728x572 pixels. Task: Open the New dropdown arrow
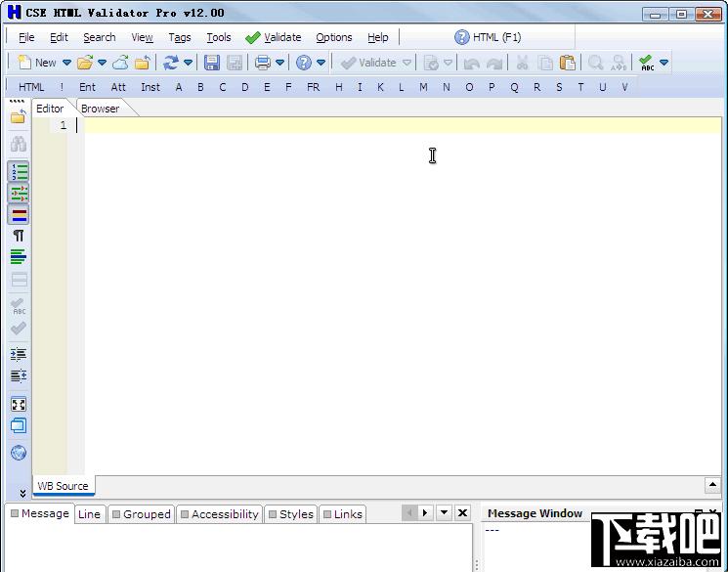pyautogui.click(x=66, y=63)
